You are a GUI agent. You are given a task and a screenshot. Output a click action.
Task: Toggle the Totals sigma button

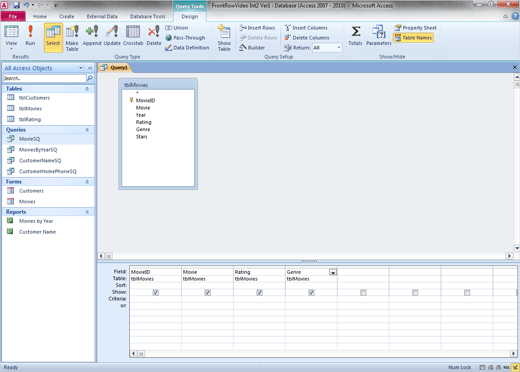355,35
